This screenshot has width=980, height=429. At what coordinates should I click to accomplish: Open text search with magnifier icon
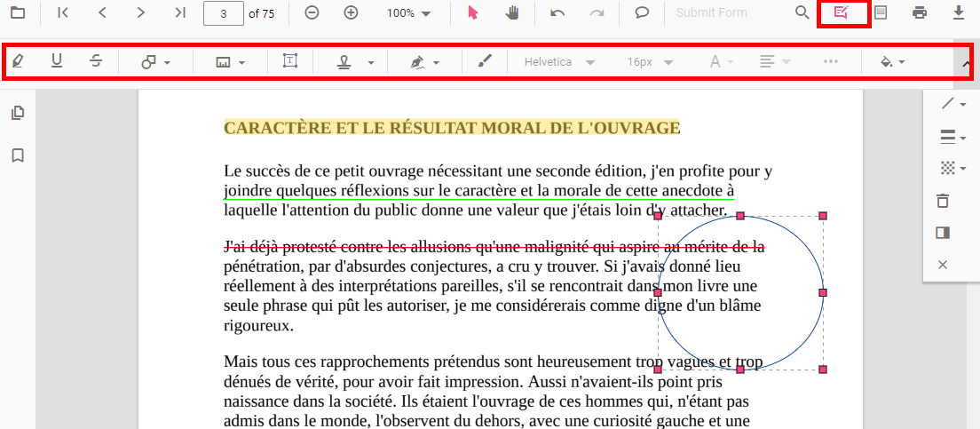click(x=802, y=12)
